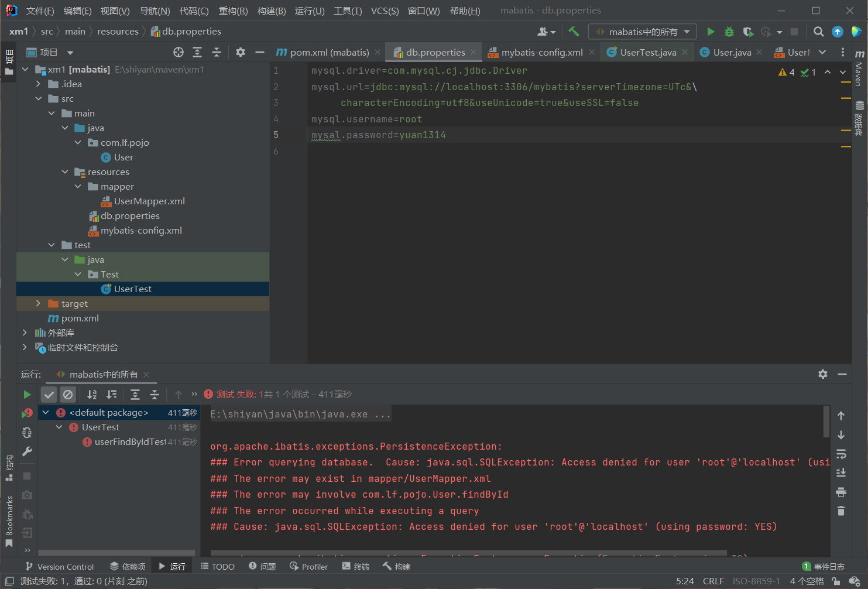Start debugging with the bug icon

[x=729, y=32]
